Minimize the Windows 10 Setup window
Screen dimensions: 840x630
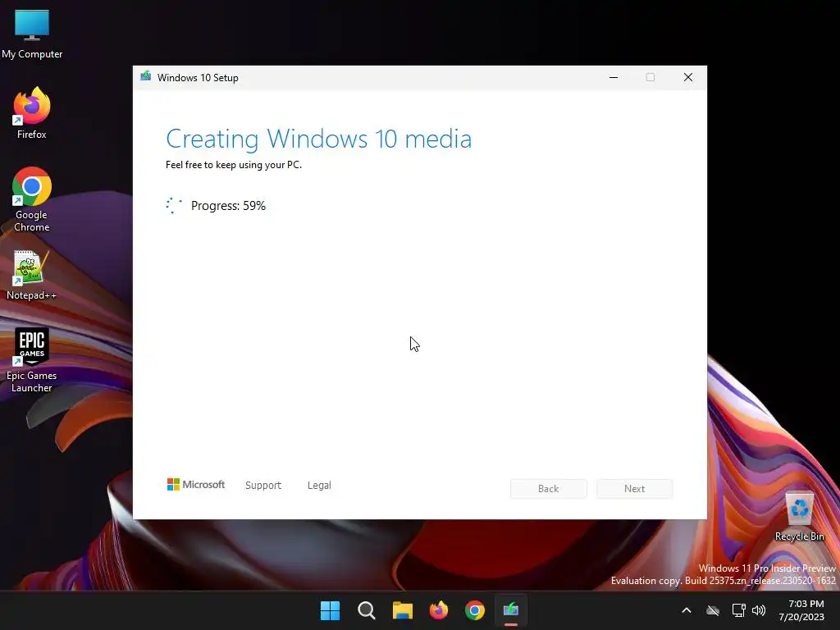pyautogui.click(x=614, y=78)
